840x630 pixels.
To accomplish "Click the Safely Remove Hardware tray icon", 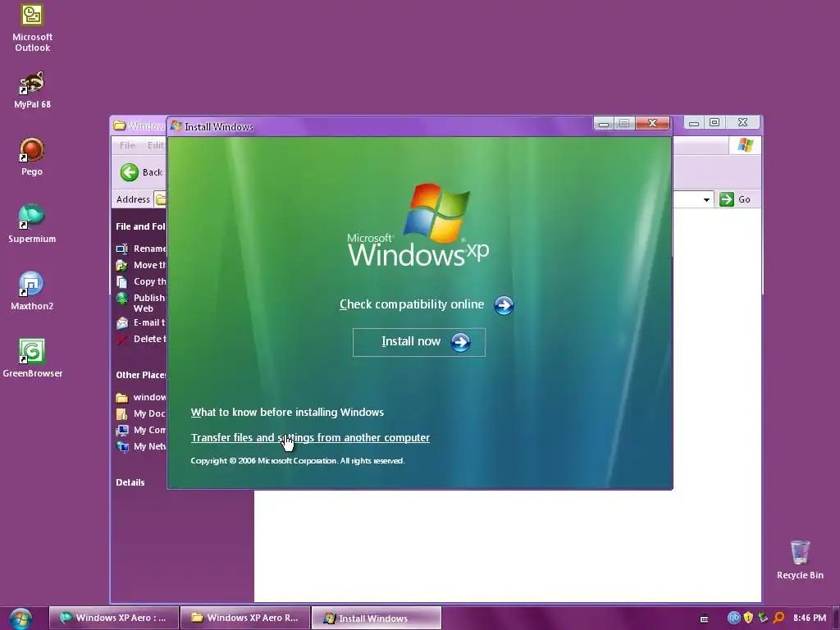I will [763, 618].
